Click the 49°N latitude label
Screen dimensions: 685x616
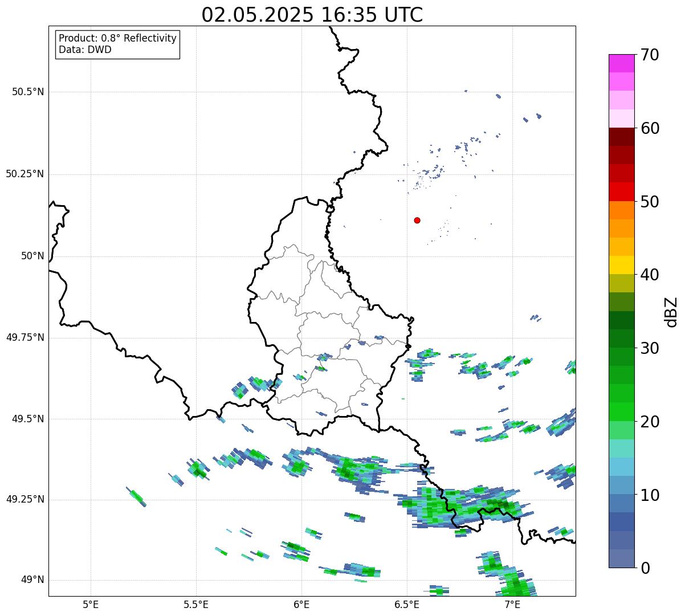tap(32, 580)
